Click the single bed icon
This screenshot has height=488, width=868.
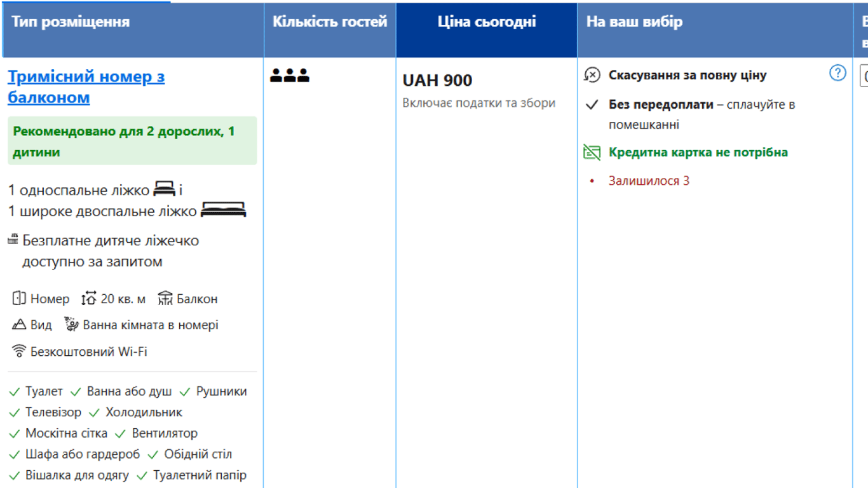click(x=164, y=189)
